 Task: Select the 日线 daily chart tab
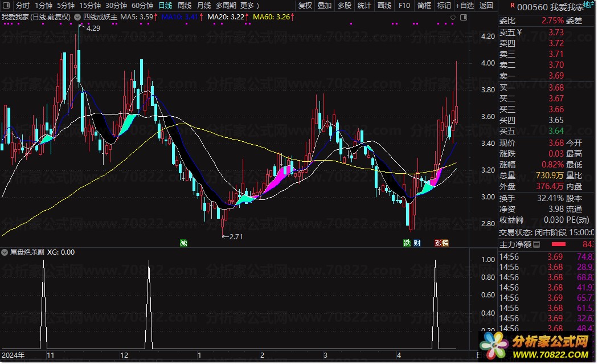[x=165, y=5]
